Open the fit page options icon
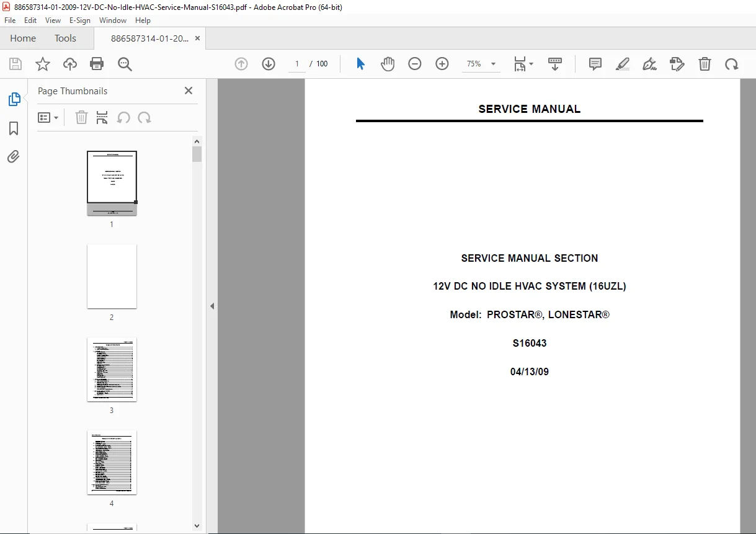Viewport: 756px width, 534px height. [x=523, y=64]
